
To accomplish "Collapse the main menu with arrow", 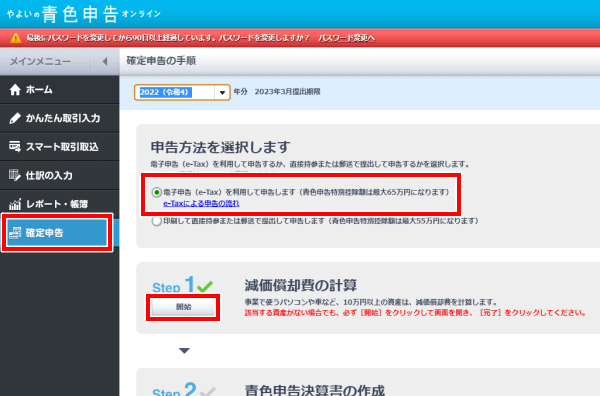I will tap(105, 61).
